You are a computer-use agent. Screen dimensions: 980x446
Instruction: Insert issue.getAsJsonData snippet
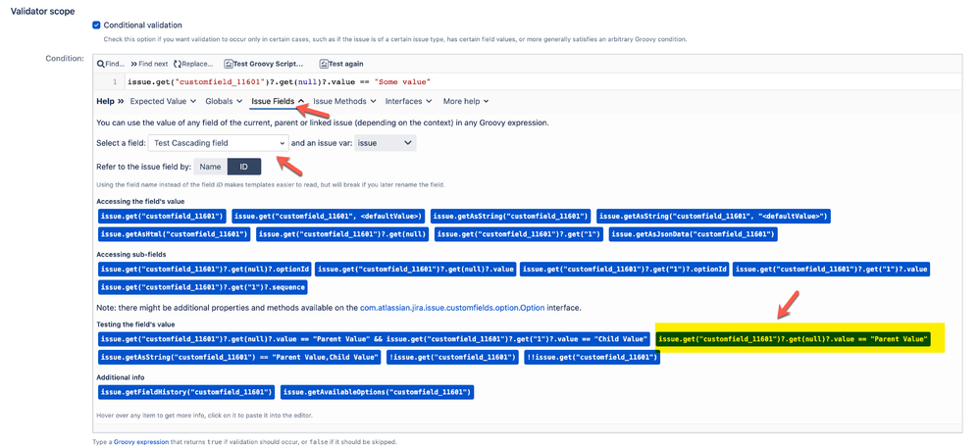694,234
